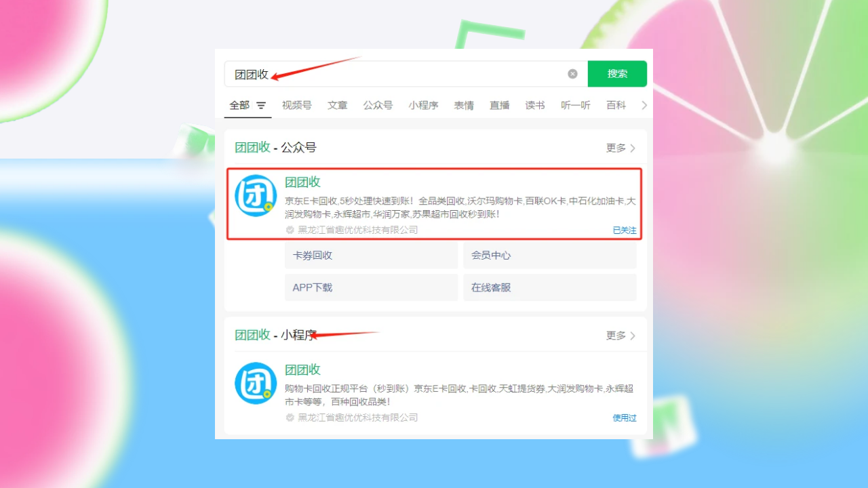Viewport: 868px width, 488px height.
Task: Click the 团团收 - 小程序 section heading
Action: tap(275, 335)
